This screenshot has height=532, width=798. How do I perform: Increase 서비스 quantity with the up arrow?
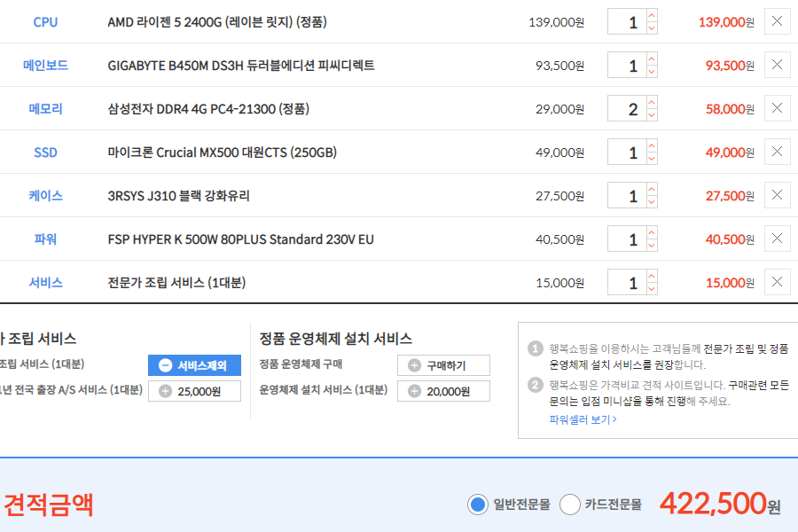coord(652,276)
